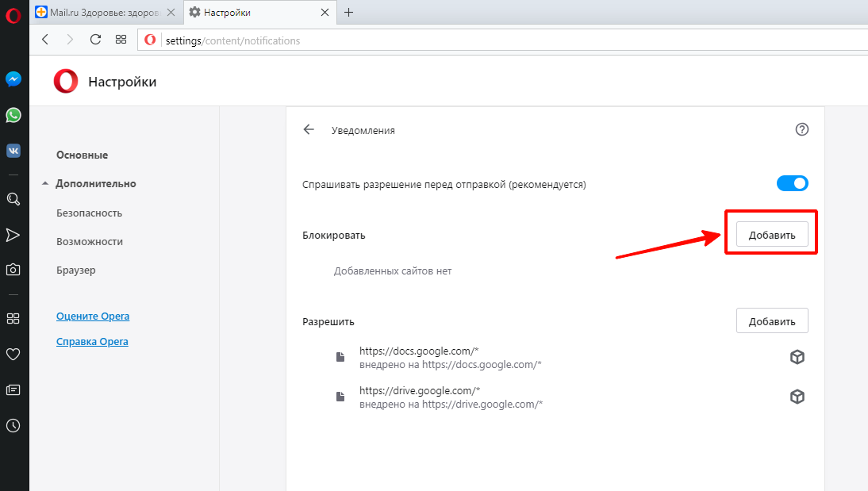Open personal news icon in the sidebar

coord(13,389)
